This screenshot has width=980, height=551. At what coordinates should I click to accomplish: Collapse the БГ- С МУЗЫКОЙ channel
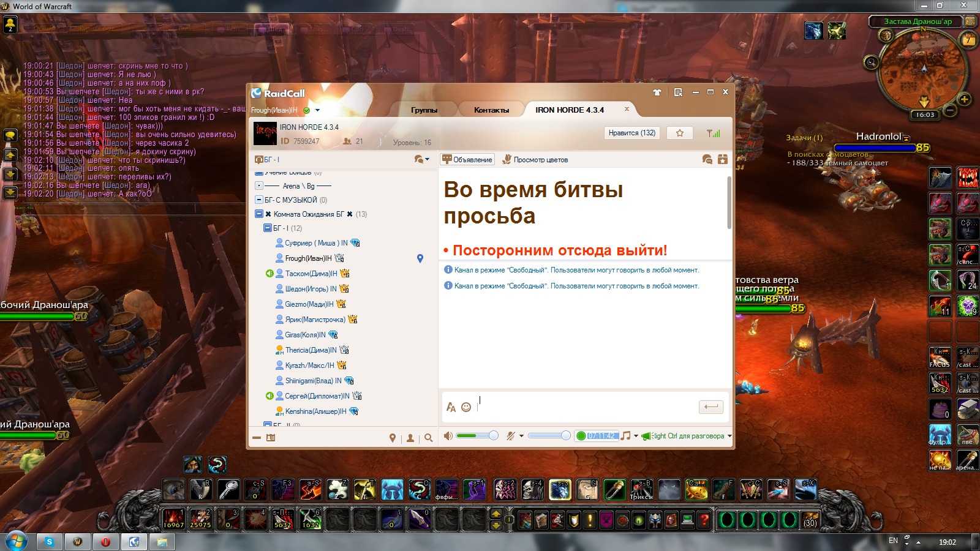[259, 200]
